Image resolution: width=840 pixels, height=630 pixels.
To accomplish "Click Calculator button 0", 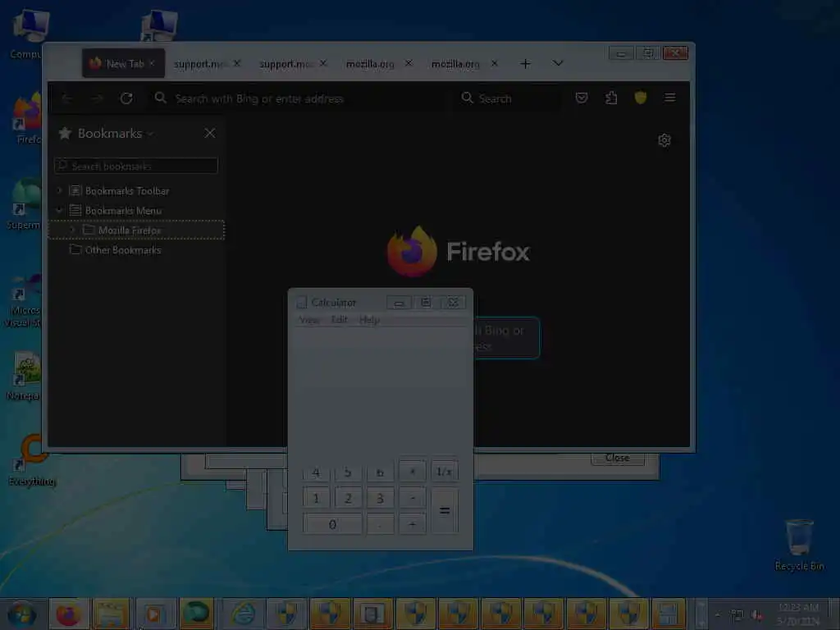I will [x=332, y=524].
